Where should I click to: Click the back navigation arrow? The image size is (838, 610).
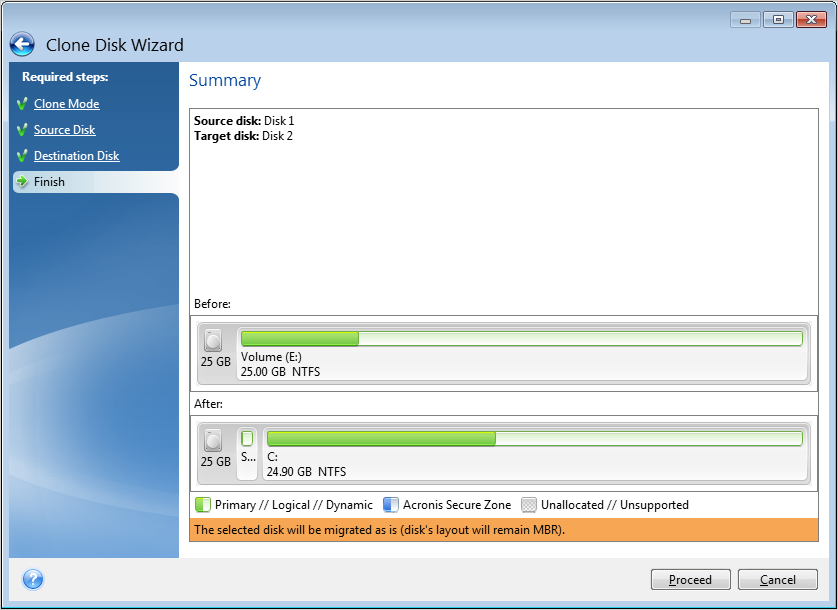pos(21,44)
